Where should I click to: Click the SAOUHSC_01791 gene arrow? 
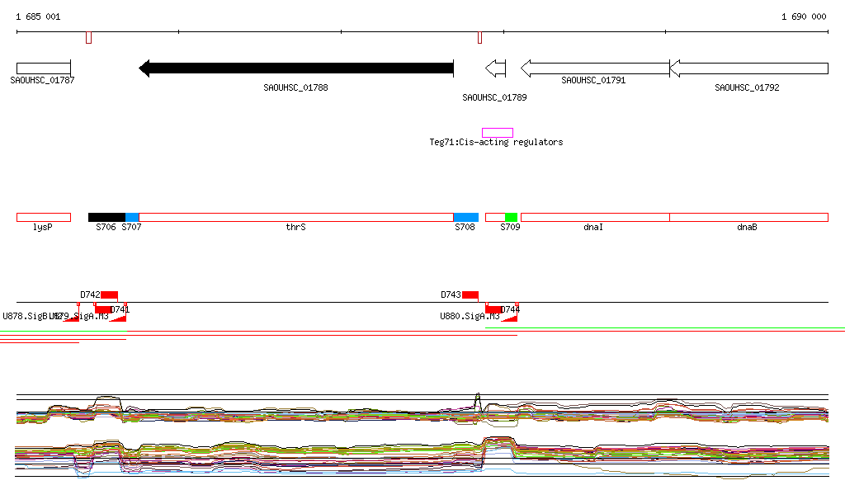tap(594, 68)
